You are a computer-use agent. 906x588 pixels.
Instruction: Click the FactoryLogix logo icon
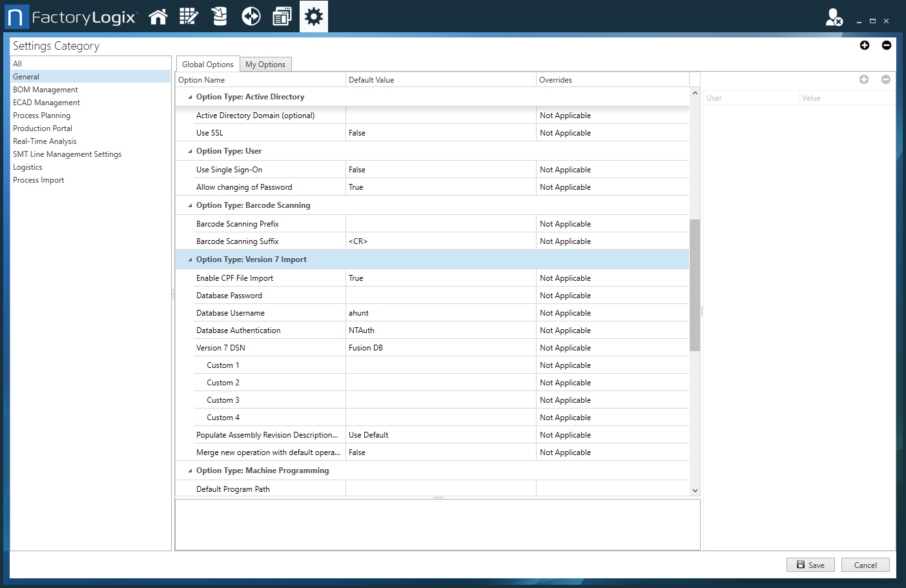point(17,17)
